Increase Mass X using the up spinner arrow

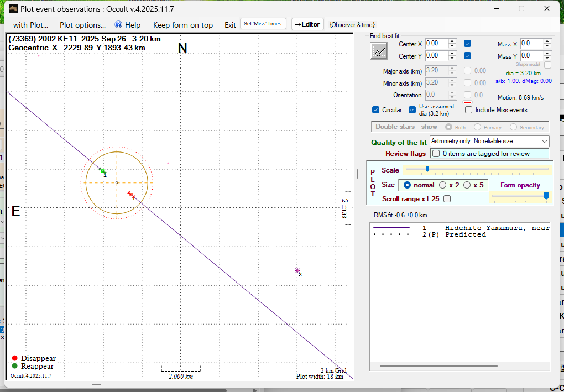(x=547, y=41)
